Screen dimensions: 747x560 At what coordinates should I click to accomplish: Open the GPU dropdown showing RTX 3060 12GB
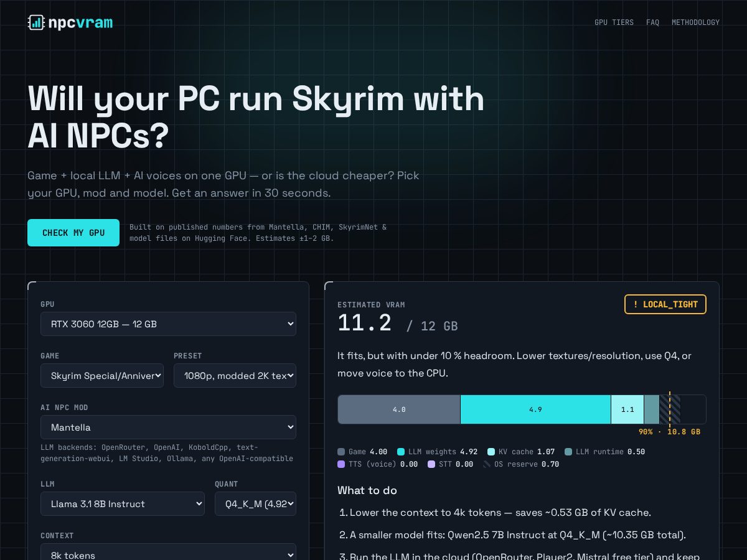click(x=168, y=324)
